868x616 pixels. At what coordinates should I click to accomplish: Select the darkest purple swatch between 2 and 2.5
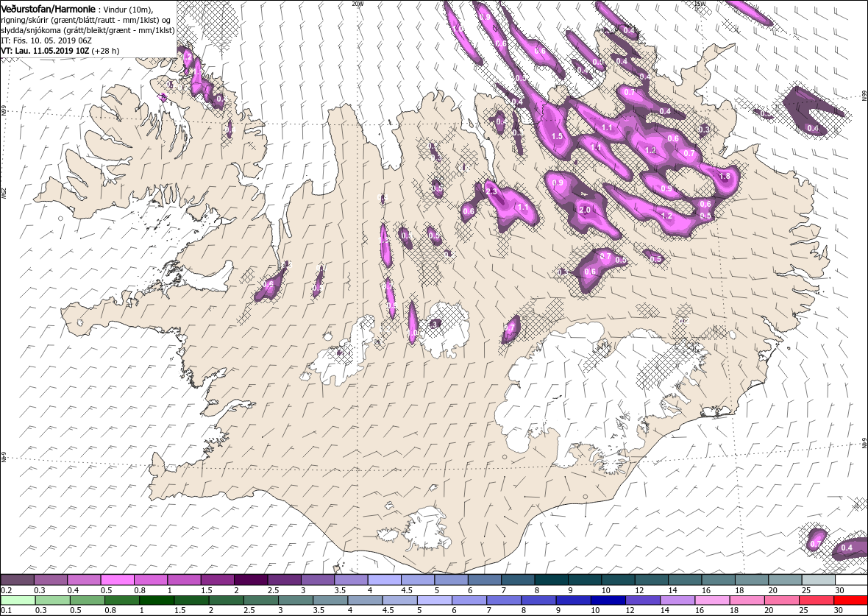[x=250, y=579]
